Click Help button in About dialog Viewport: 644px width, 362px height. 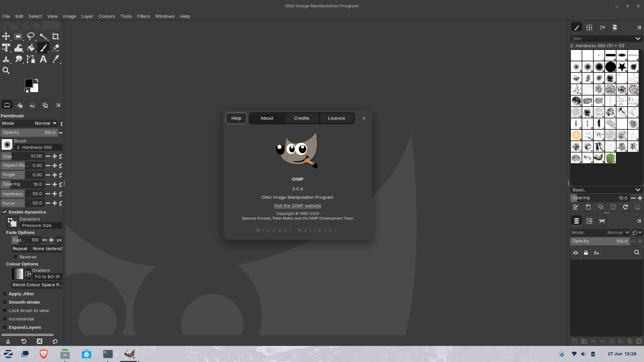[x=236, y=118]
